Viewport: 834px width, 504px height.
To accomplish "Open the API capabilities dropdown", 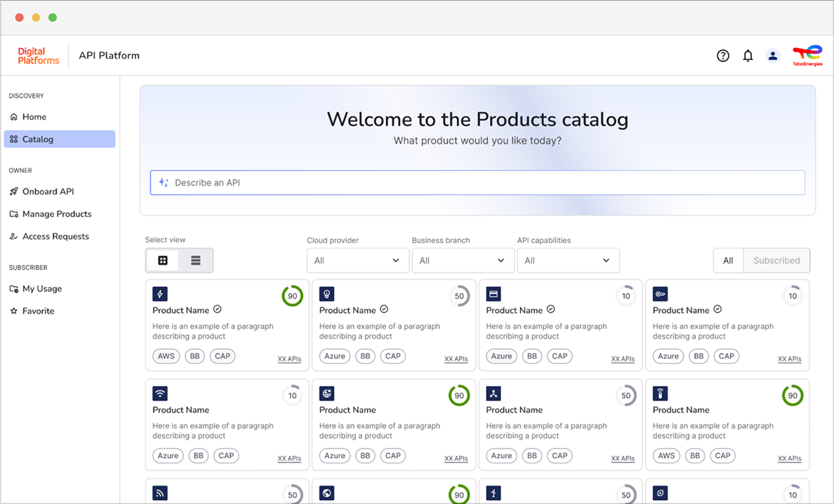I will pos(568,260).
